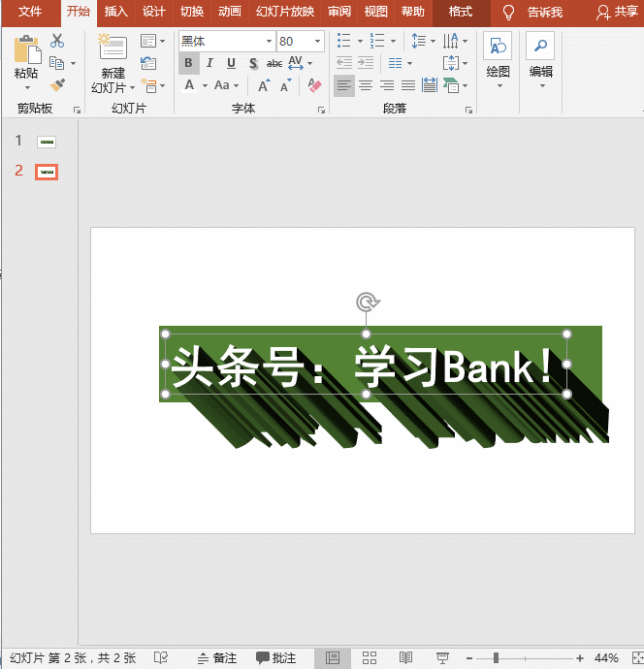Viewport: 644px width, 669px height.
Task: Switch to Reading view
Action: 405,657
